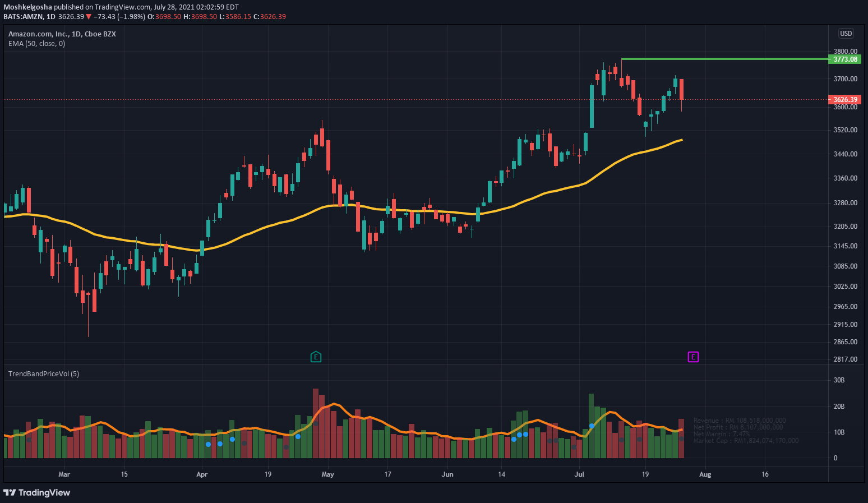
Task: Click the Net Margin 7.47% text
Action: 722,434
